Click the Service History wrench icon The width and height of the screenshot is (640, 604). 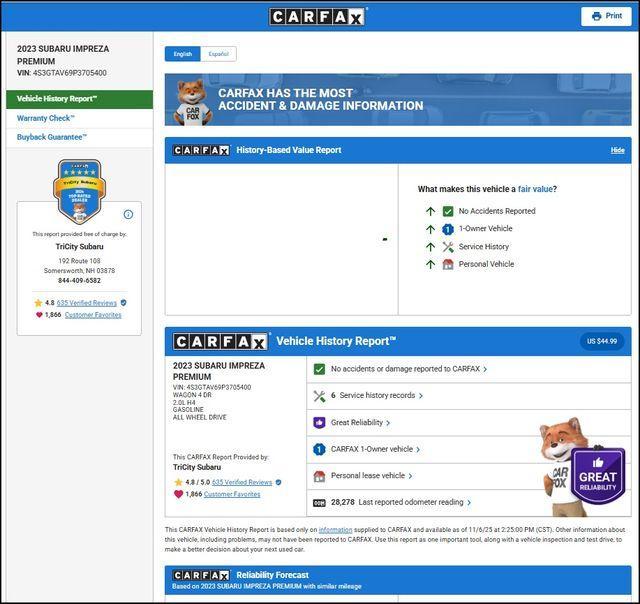[x=448, y=247]
